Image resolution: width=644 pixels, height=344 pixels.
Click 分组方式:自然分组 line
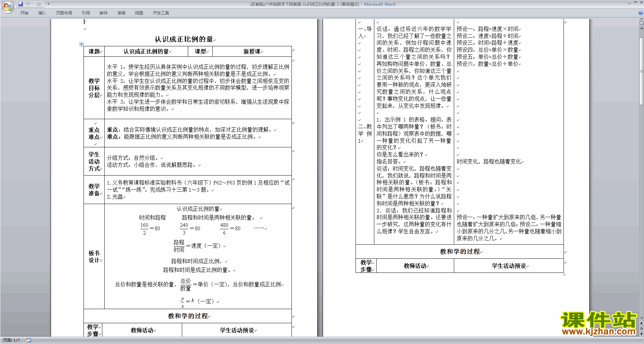coord(133,158)
